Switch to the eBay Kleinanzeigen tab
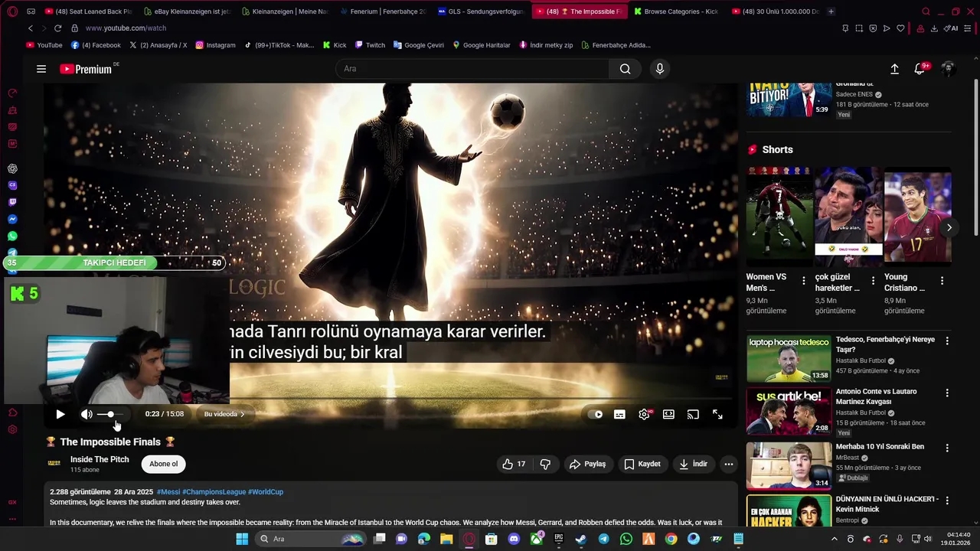Image resolution: width=980 pixels, height=551 pixels. click(x=186, y=11)
